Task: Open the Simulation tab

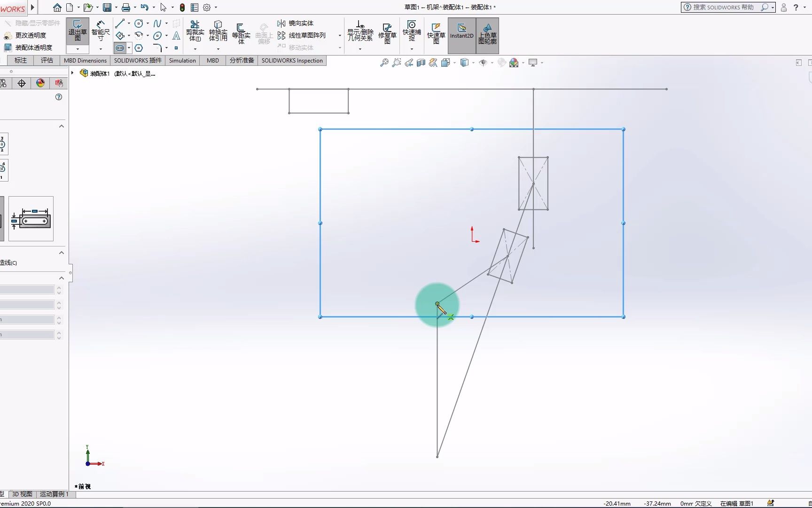Action: coord(182,60)
